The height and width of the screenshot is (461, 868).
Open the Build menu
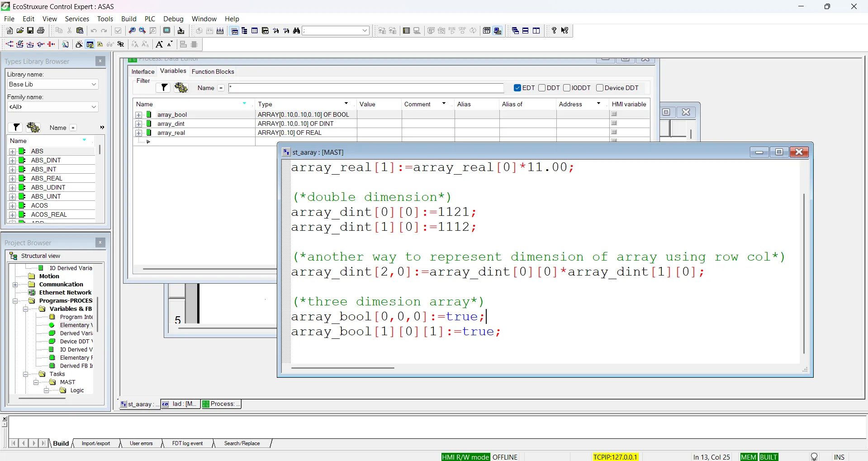click(128, 19)
